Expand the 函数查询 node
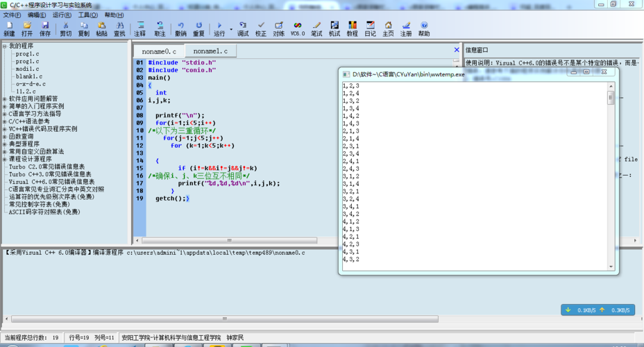The height and width of the screenshot is (347, 644). click(x=5, y=136)
